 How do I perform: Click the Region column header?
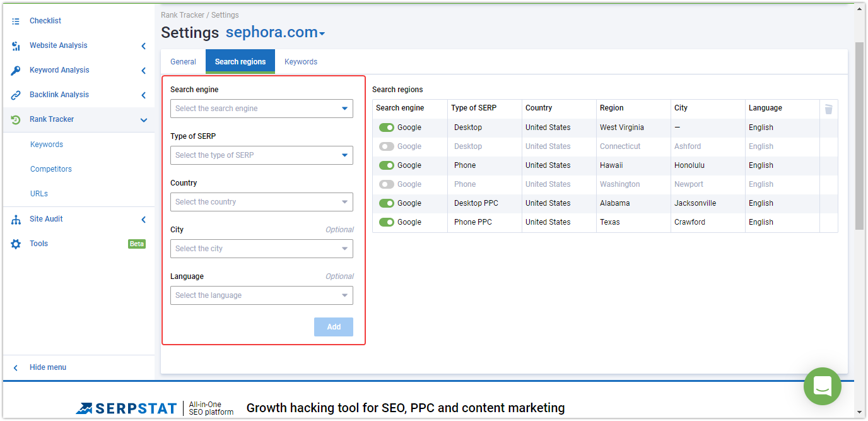click(612, 108)
